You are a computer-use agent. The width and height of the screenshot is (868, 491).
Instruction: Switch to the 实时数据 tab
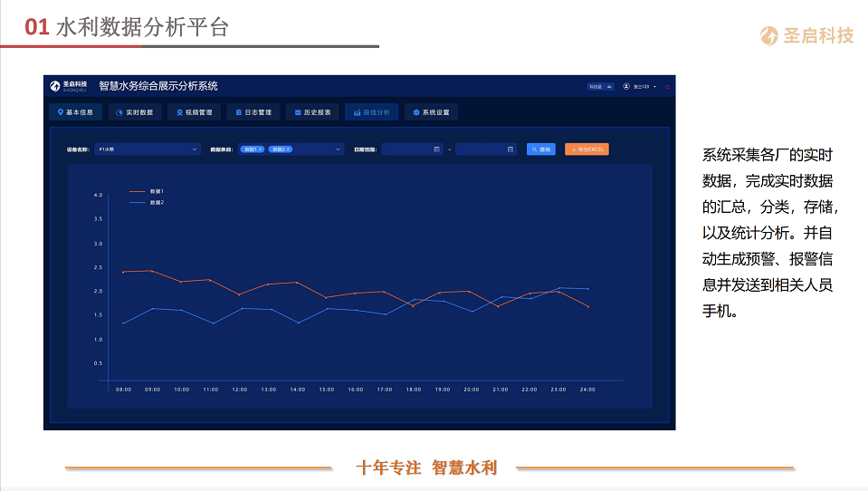pos(135,112)
